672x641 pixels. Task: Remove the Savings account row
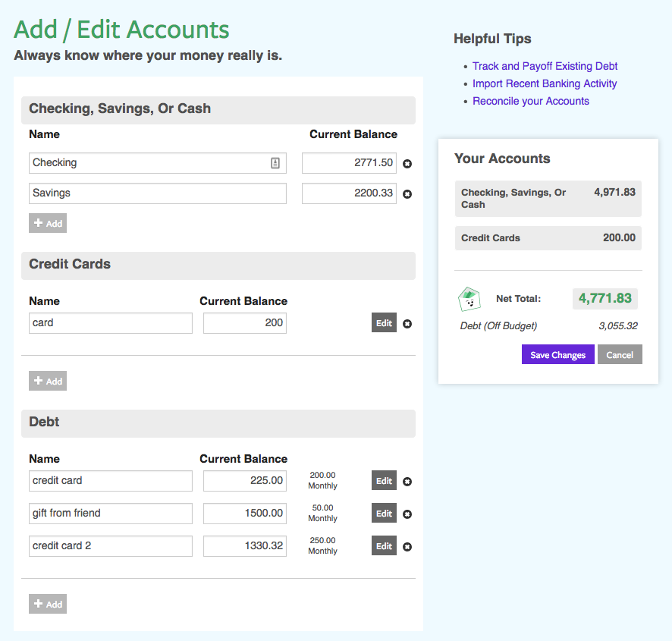[407, 194]
